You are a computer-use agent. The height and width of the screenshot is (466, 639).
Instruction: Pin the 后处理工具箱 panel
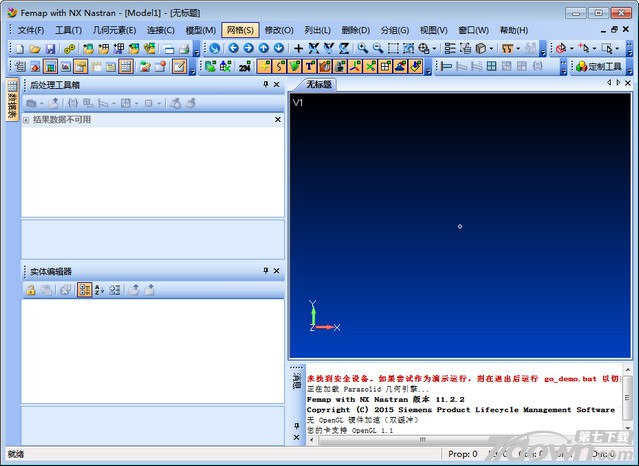pyautogui.click(x=265, y=85)
